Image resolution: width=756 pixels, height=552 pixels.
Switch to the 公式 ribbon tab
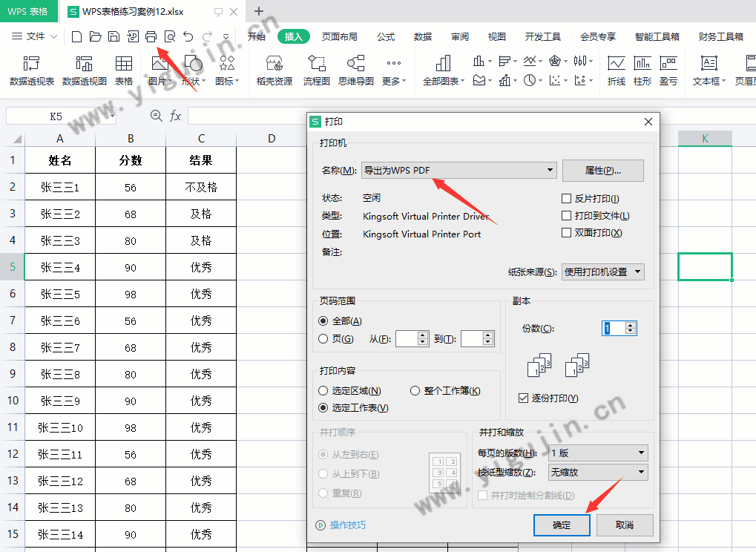click(386, 36)
